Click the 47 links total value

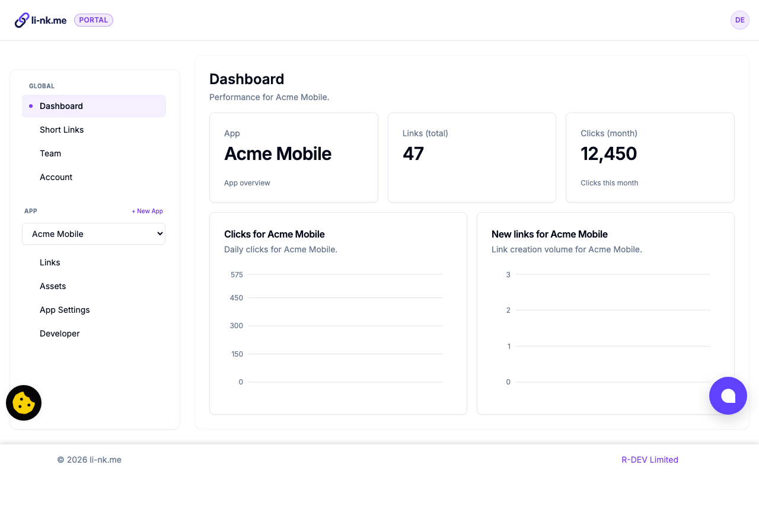tap(413, 154)
